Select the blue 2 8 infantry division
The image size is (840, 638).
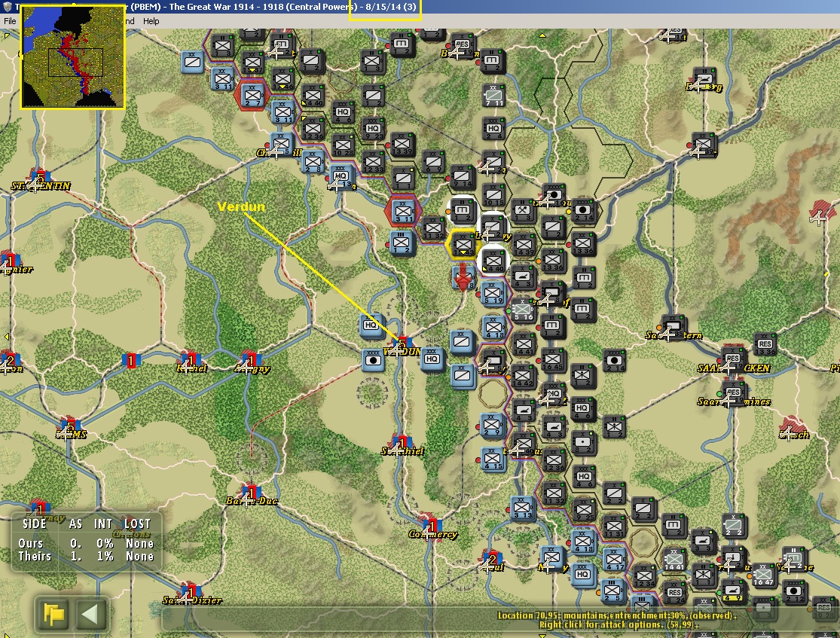click(x=313, y=162)
